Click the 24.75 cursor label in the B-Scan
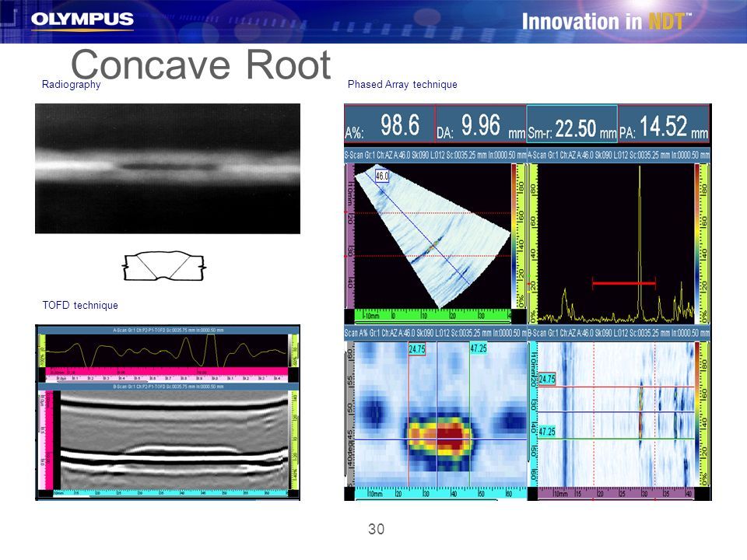 click(547, 379)
